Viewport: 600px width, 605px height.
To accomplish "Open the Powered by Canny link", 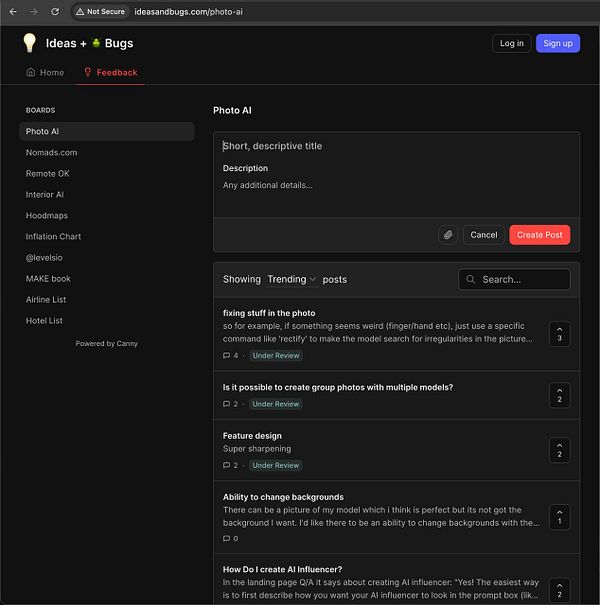I will click(x=107, y=344).
